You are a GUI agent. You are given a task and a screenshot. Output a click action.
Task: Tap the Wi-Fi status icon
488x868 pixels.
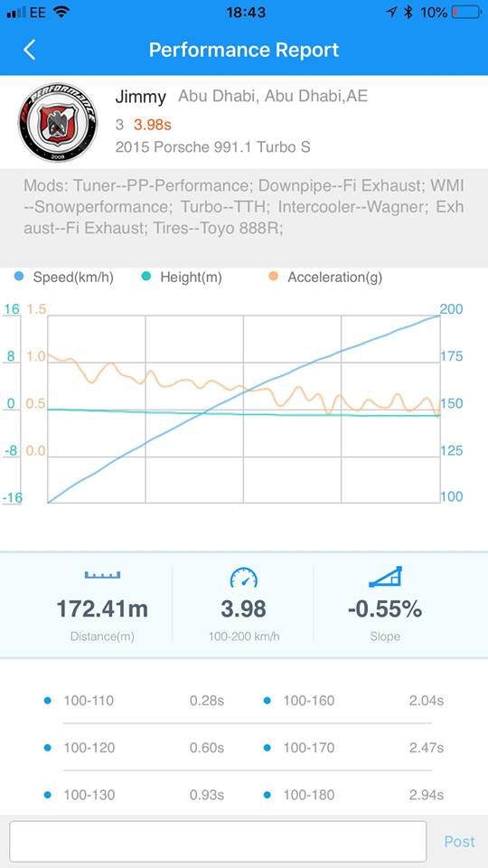(x=61, y=12)
